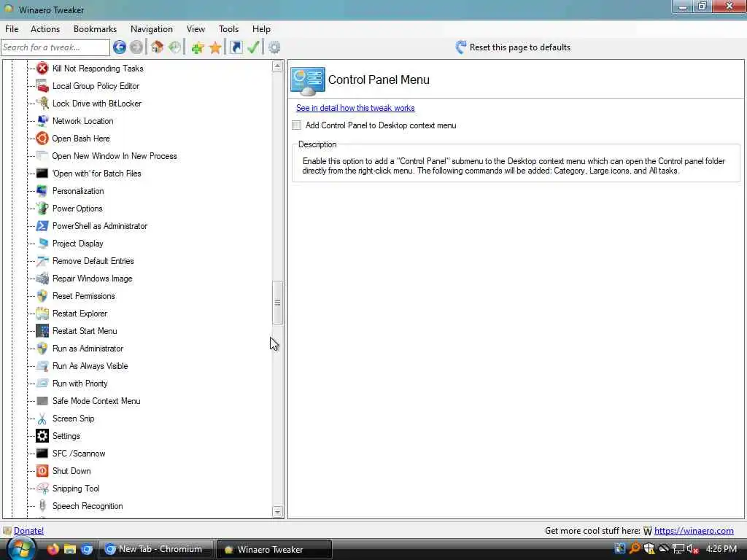Switch to New Tab - Chromium taskbar button
This screenshot has width=747, height=560.
(155, 549)
